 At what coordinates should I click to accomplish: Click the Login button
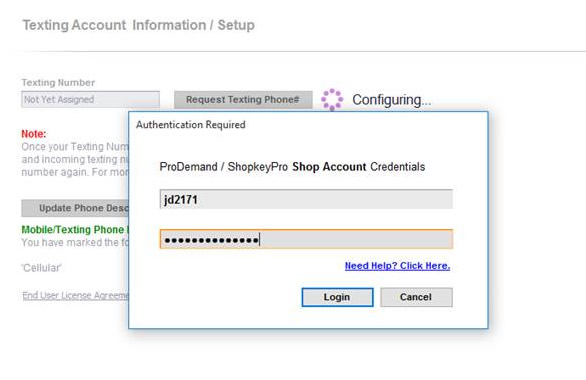[337, 297]
